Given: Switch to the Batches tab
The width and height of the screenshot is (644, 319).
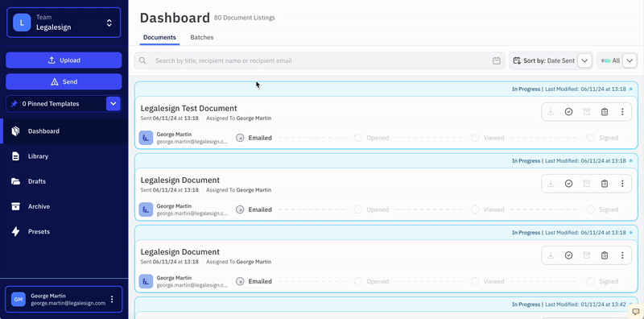Looking at the screenshot, I should coord(202,37).
